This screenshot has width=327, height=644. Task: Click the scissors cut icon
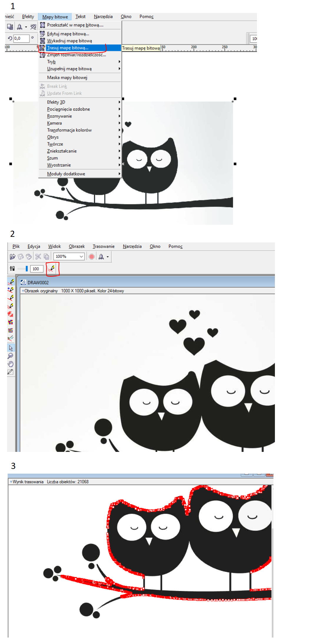(38, 257)
